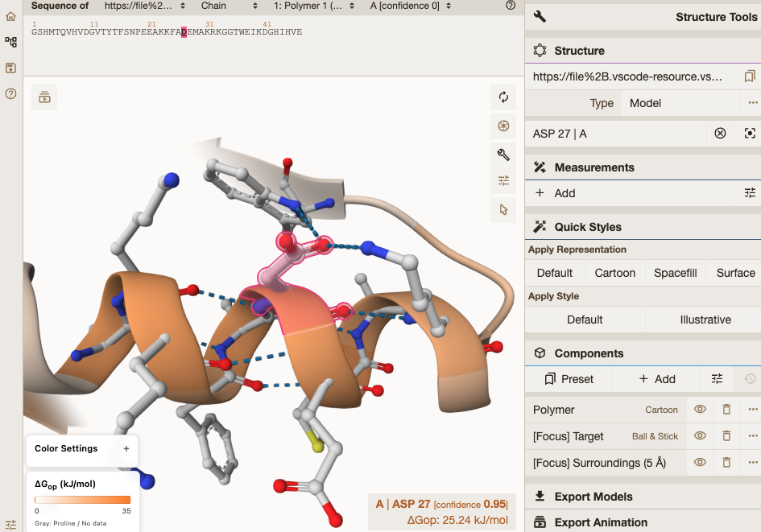The height and width of the screenshot is (532, 761).
Task: Open measurement options sliders icon
Action: [750, 193]
